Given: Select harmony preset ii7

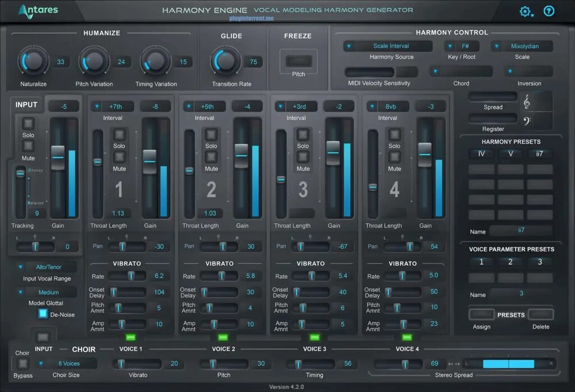Looking at the screenshot, I should pyautogui.click(x=540, y=154).
